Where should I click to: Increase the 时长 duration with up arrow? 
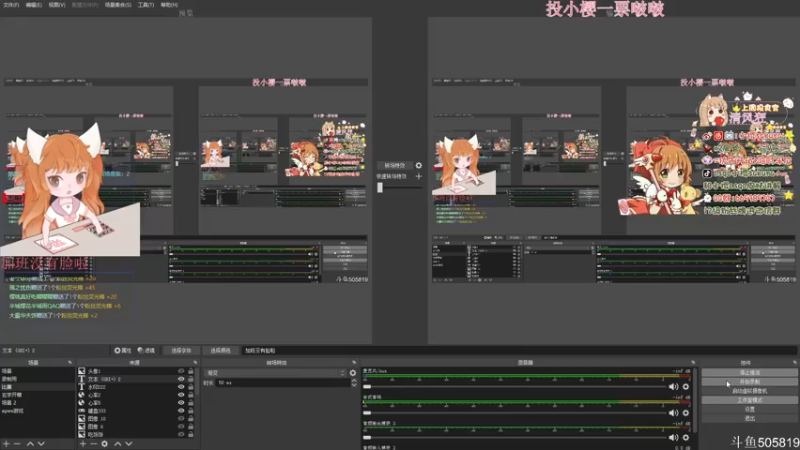(354, 381)
